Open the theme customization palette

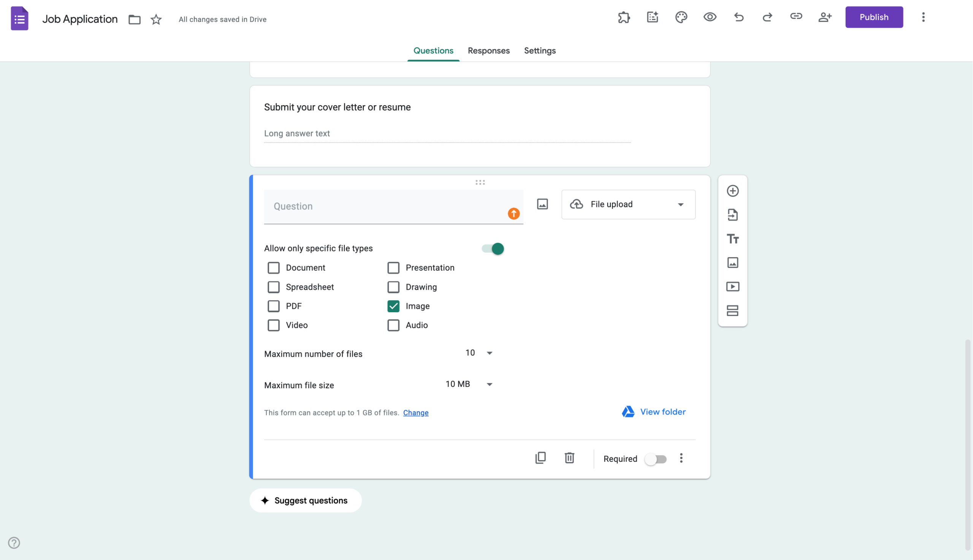681,17
